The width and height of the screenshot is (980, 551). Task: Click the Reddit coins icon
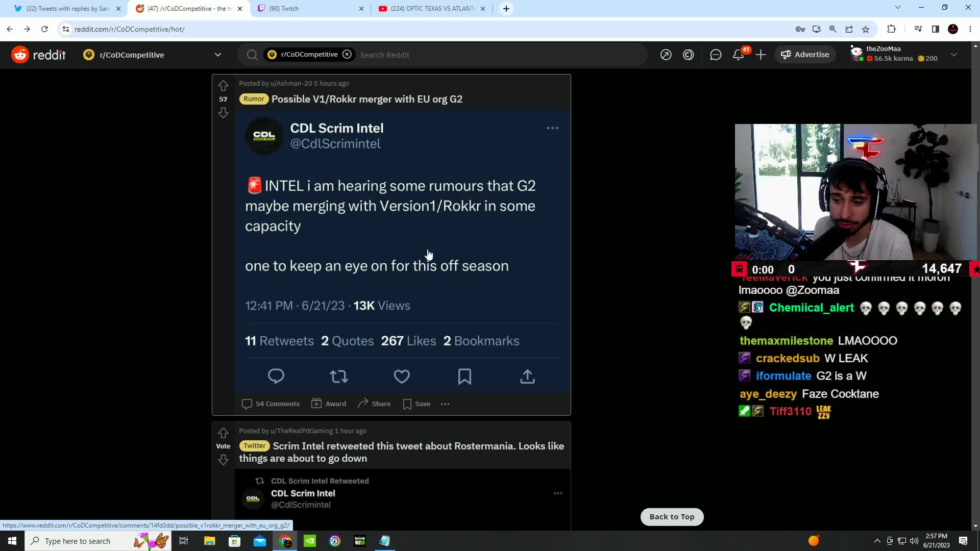(x=688, y=55)
